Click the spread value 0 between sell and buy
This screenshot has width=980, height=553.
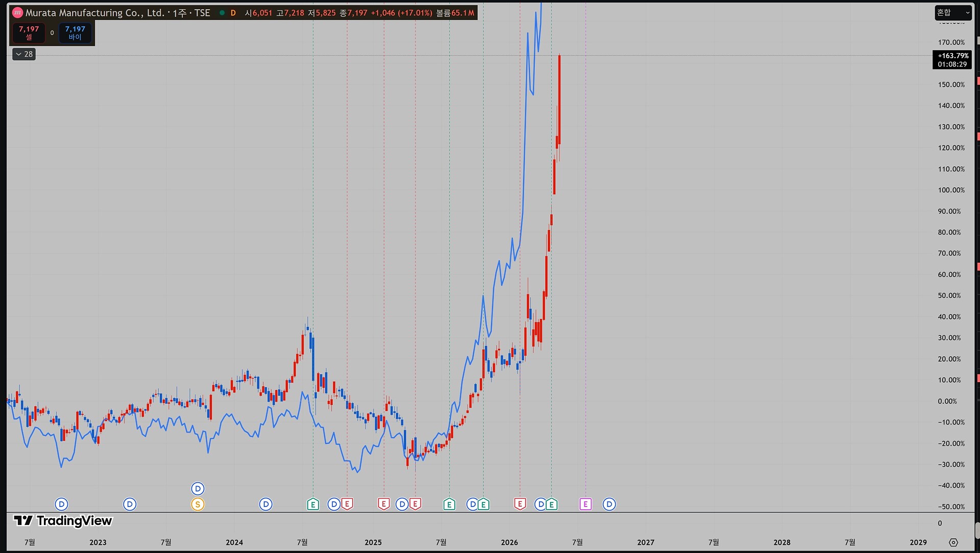tap(52, 33)
